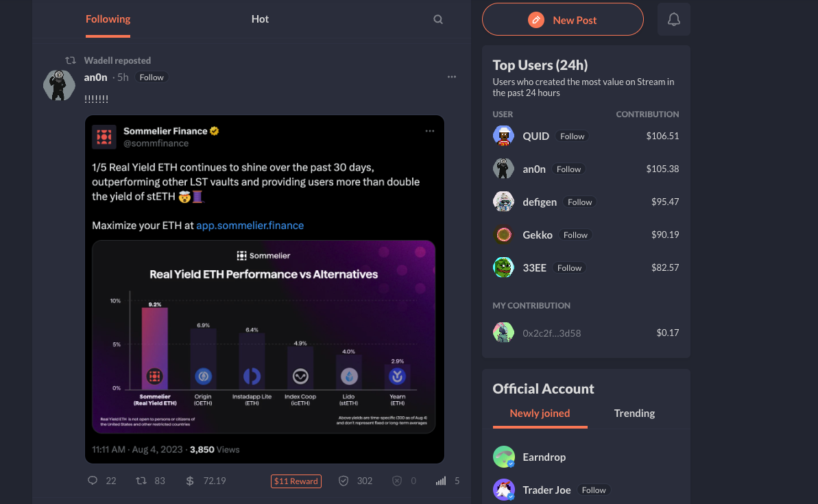
Task: Switch to the Hot tab
Action: pos(260,19)
